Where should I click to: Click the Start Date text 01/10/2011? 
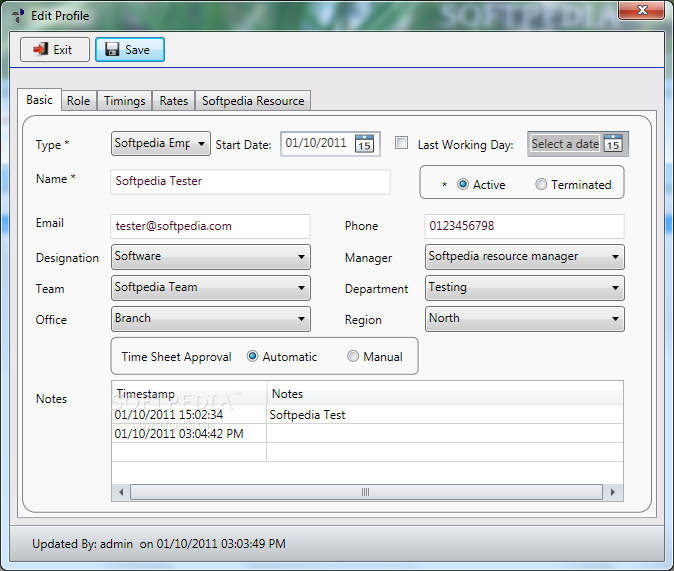[x=316, y=143]
